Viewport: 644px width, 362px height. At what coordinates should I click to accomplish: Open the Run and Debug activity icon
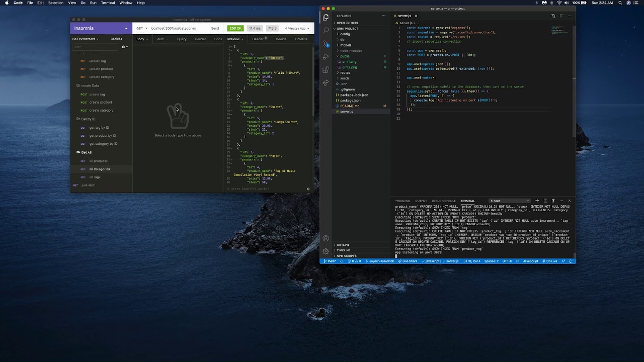[x=326, y=56]
